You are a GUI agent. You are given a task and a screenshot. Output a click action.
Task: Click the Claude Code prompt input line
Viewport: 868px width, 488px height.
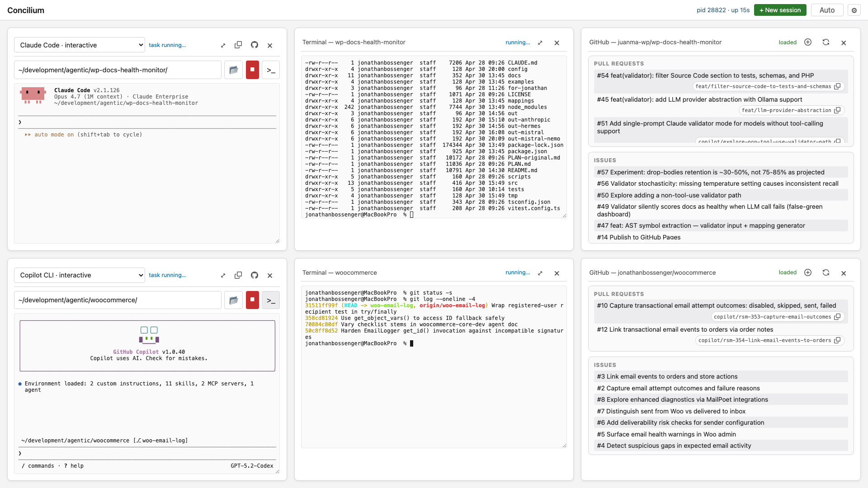coord(147,122)
